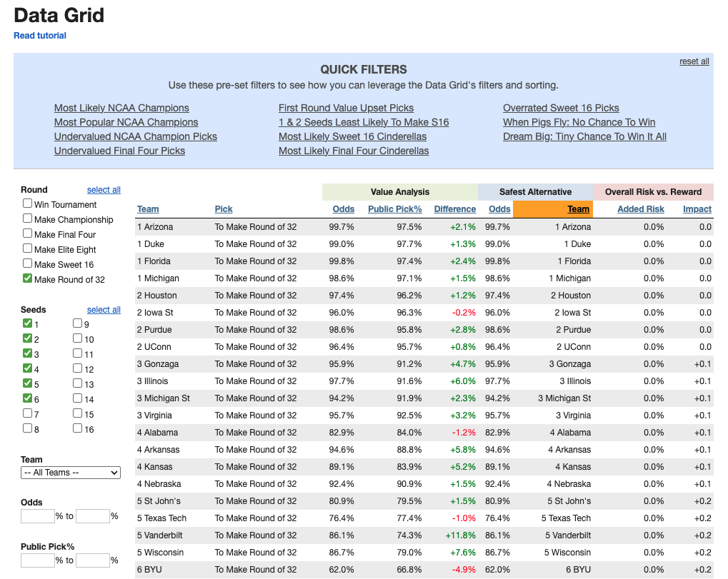The height and width of the screenshot is (579, 728).
Task: Apply Most Likely Final Four Cinderellas filter
Action: [354, 151]
